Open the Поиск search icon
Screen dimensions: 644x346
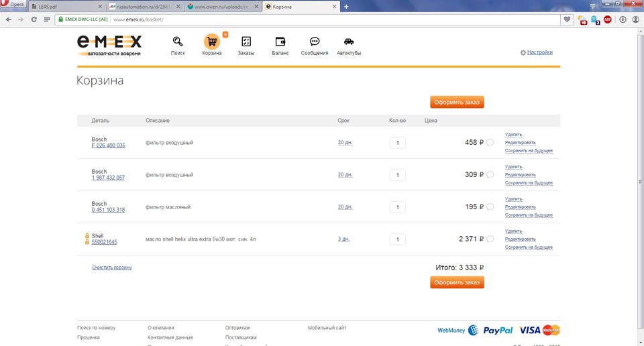(x=177, y=42)
